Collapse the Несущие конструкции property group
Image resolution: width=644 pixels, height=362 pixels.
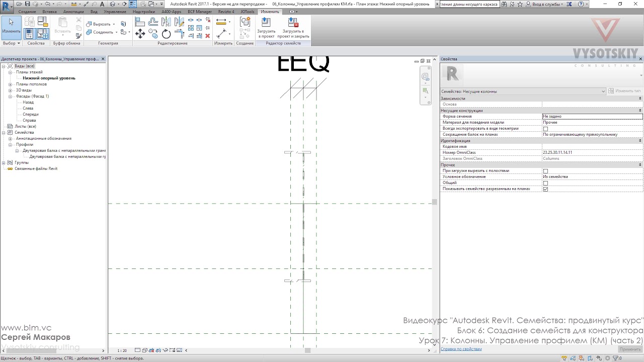pos(640,111)
